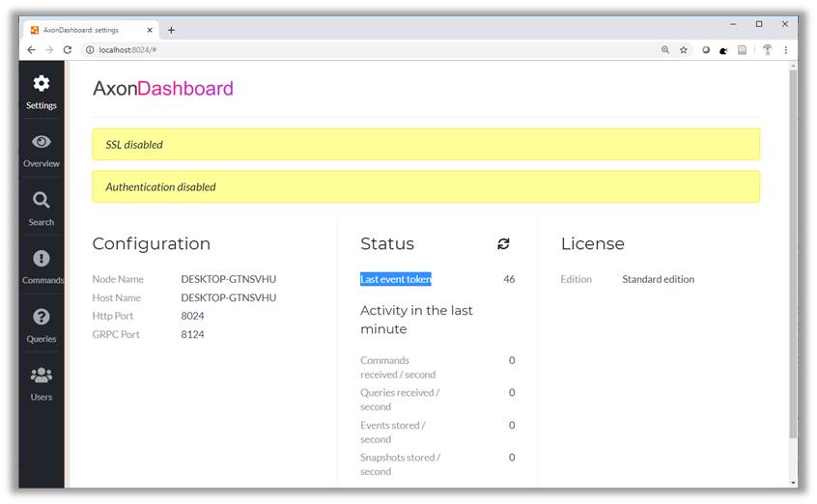Open Search magnifier in sidebar
Viewport: 817px width, 504px height.
click(x=42, y=201)
